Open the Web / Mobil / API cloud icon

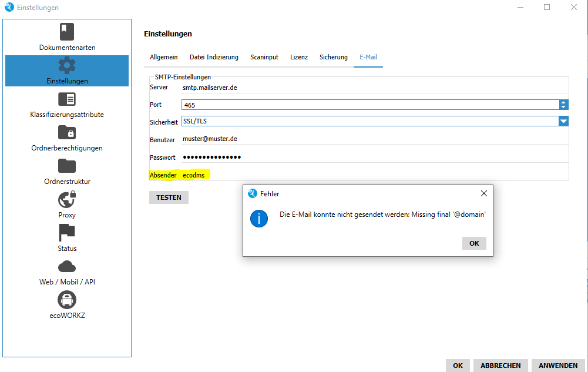tap(67, 266)
